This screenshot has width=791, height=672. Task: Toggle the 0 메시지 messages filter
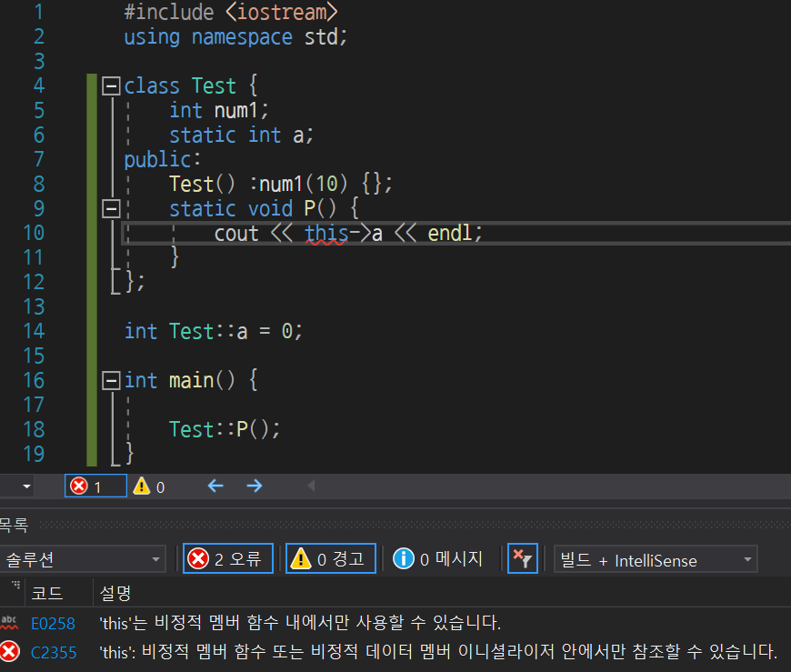tap(437, 558)
